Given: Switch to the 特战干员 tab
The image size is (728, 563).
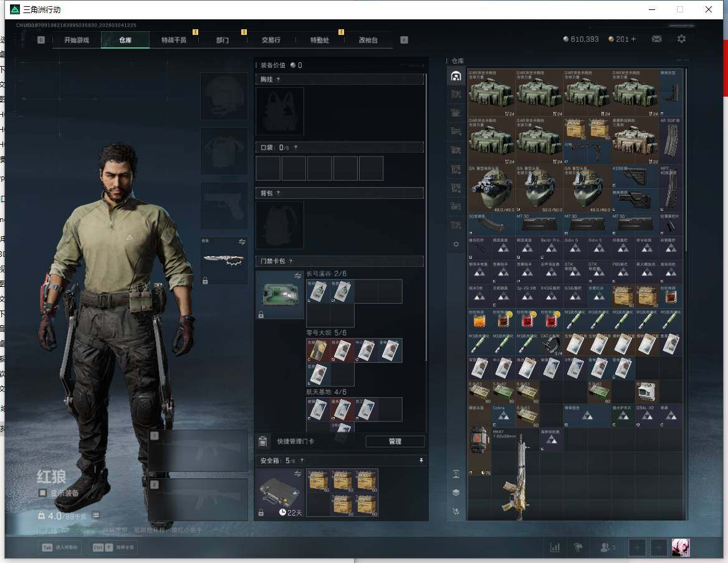Looking at the screenshot, I should [174, 40].
